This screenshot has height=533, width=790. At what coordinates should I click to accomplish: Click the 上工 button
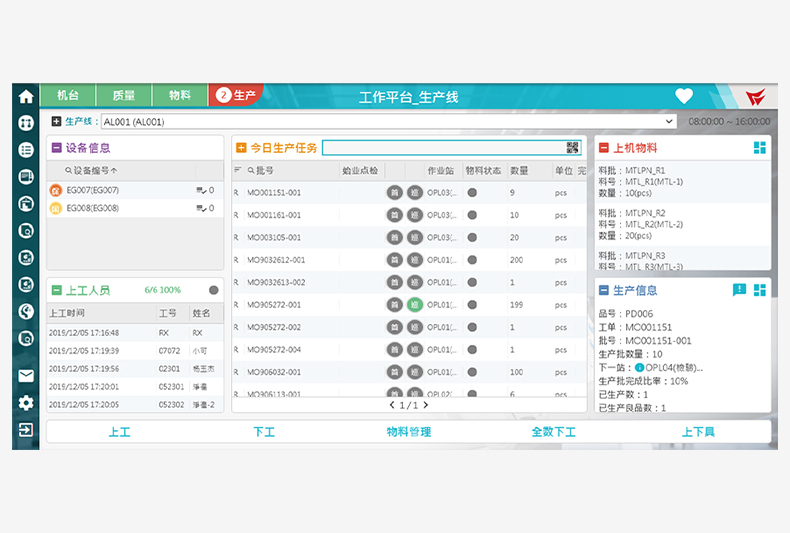(x=119, y=432)
